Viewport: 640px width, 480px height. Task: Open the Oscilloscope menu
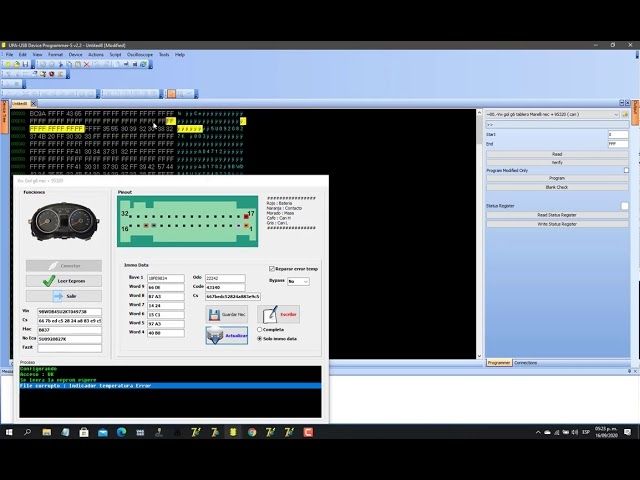tap(140, 54)
